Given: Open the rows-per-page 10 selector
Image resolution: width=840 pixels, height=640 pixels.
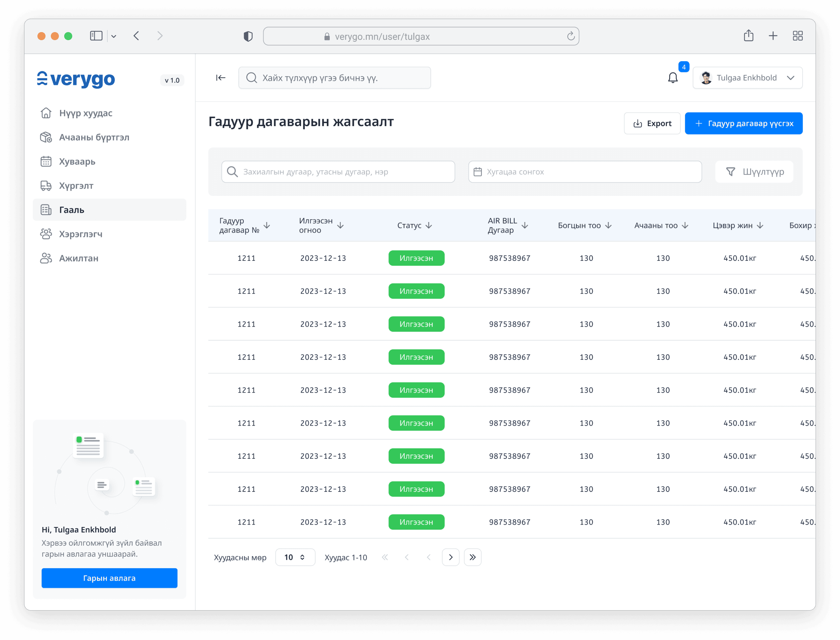Looking at the screenshot, I should tap(295, 557).
